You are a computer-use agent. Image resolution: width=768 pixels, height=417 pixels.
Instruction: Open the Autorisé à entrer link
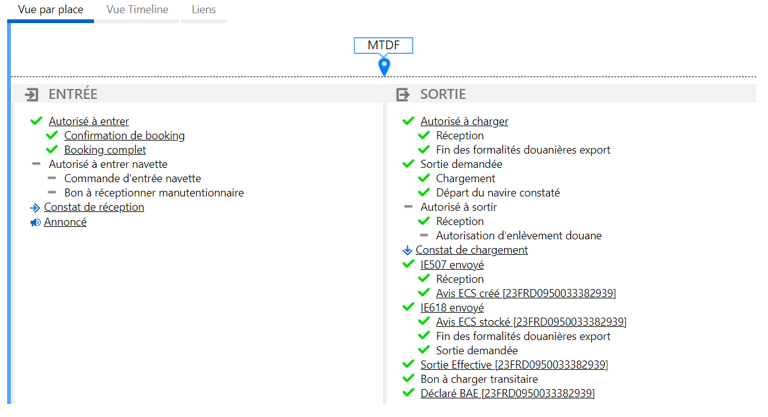[89, 121]
